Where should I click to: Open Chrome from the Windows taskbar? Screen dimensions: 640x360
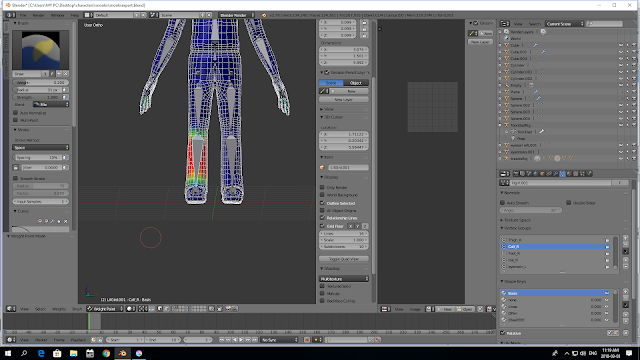click(106, 353)
